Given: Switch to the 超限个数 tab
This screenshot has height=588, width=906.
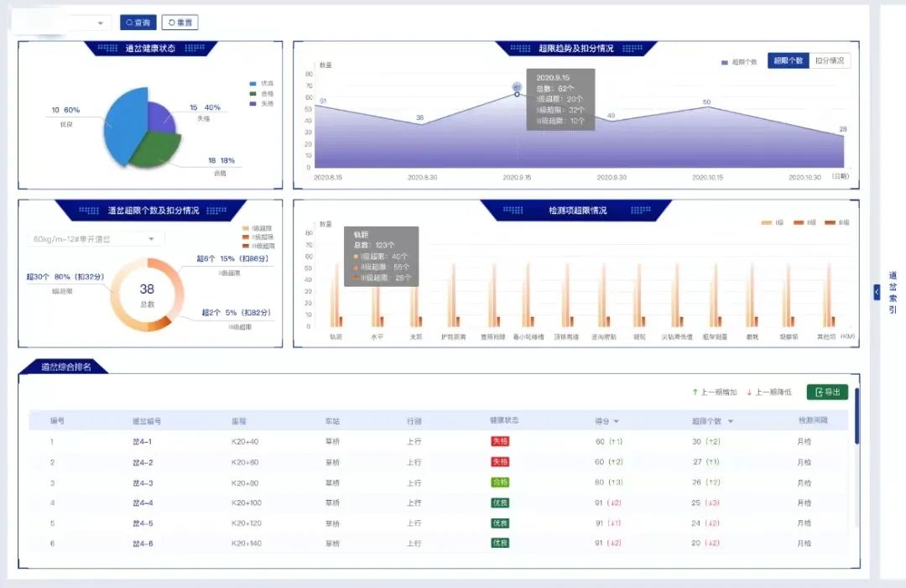Looking at the screenshot, I should click(788, 61).
